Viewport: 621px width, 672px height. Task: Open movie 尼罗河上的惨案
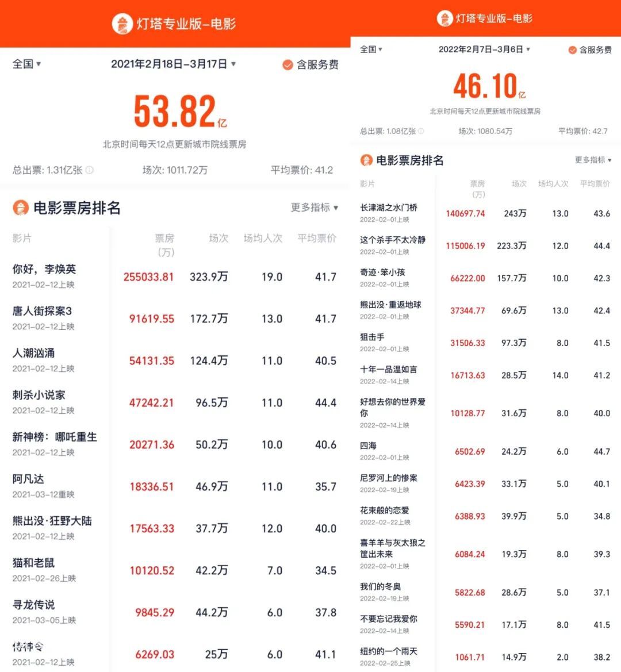[x=389, y=478]
